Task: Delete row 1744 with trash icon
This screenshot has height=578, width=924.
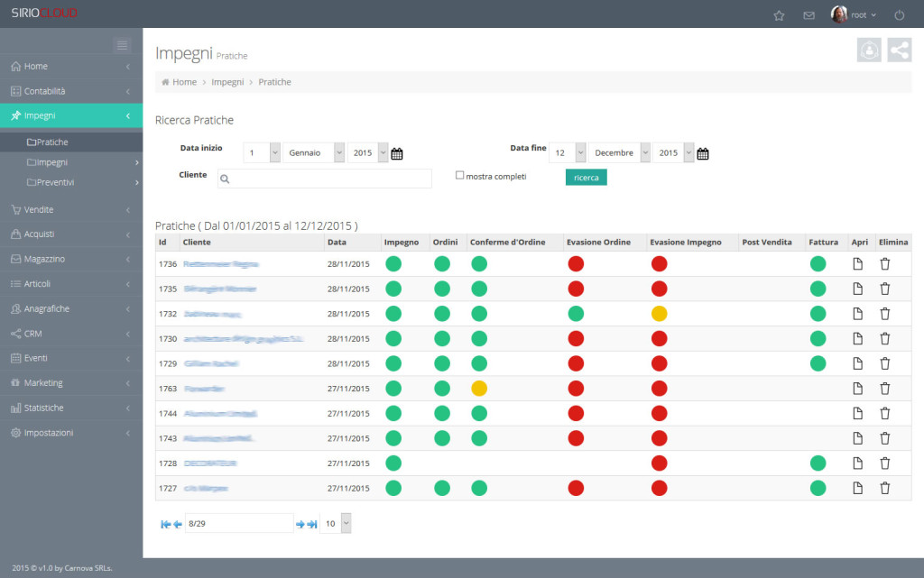Action: coord(884,413)
